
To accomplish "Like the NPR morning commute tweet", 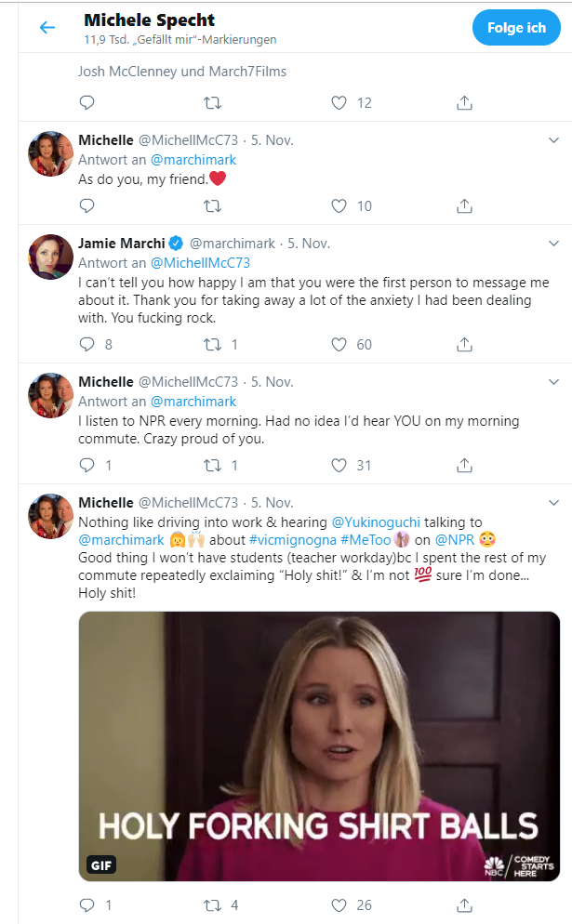I will [x=339, y=466].
